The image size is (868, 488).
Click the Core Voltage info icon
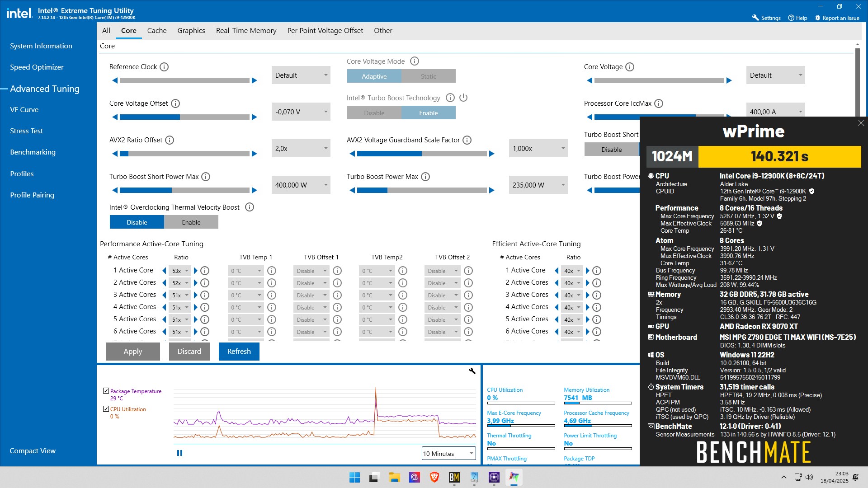pyautogui.click(x=630, y=67)
